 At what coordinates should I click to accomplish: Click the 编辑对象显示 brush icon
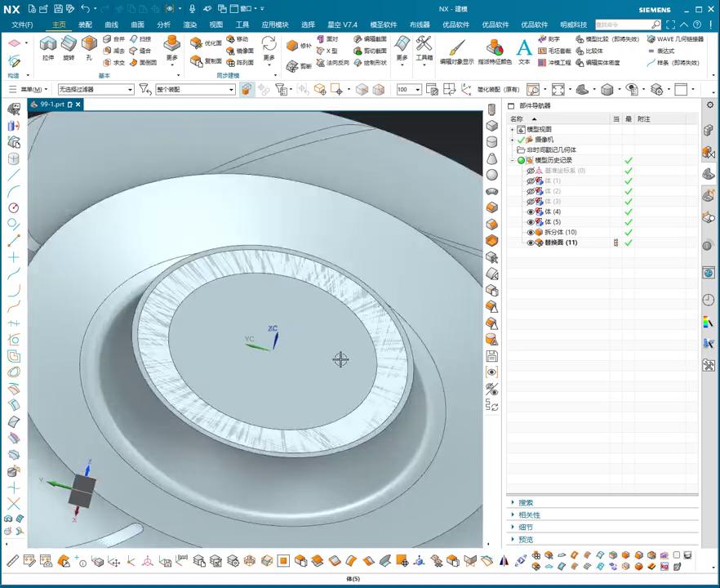456,48
